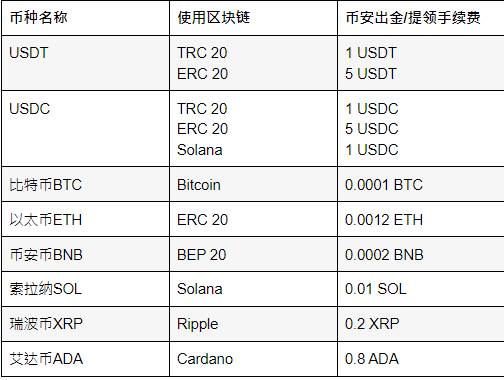The height and width of the screenshot is (380, 504).
Task: Select the Ripple blockchain cell
Action: (253, 324)
